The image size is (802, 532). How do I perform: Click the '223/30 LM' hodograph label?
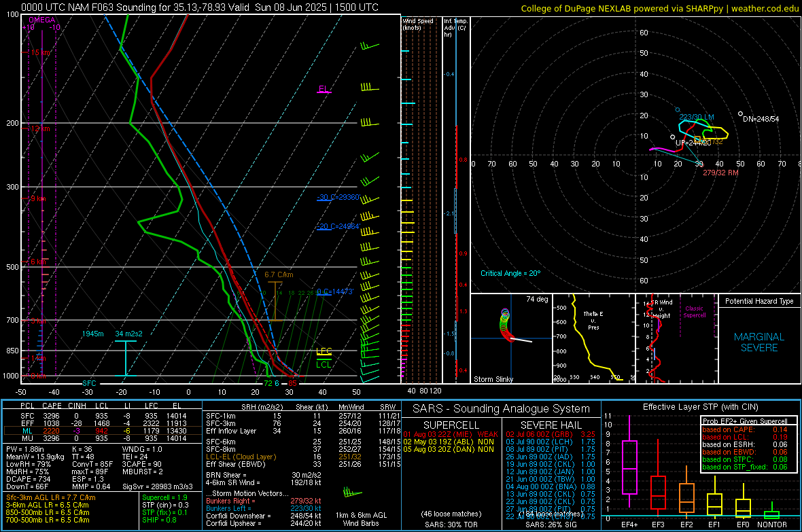[697, 117]
